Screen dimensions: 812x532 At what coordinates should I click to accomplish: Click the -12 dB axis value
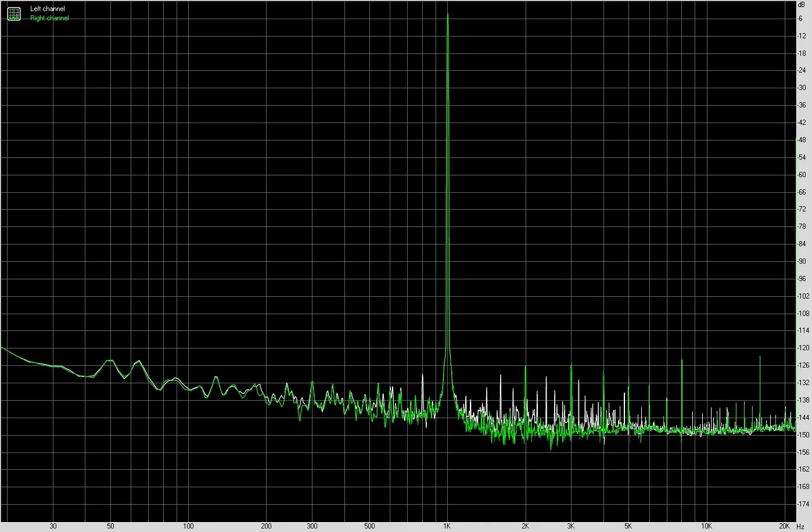coord(802,36)
